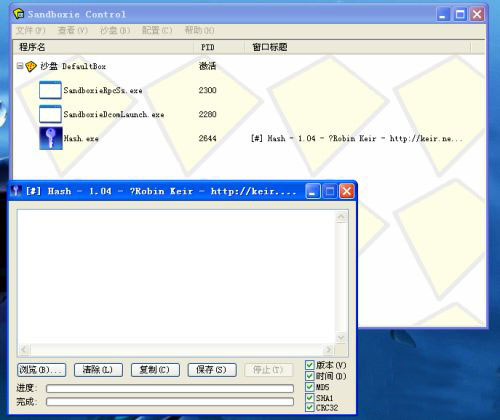This screenshot has width=500, height=420.
Task: Click the Hash window title bar key icon
Action: click(16, 191)
